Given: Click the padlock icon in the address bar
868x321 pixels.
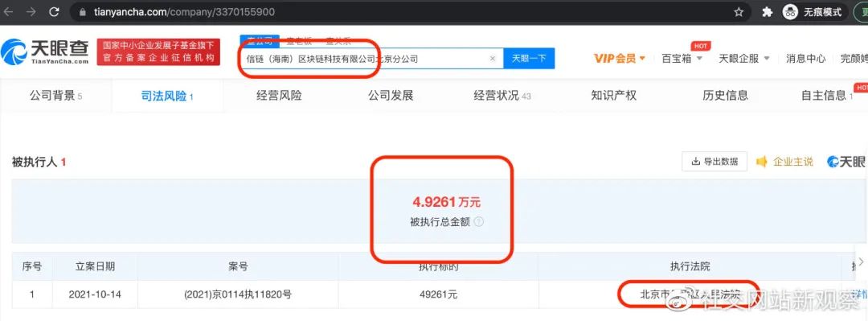Looking at the screenshot, I should tap(83, 12).
